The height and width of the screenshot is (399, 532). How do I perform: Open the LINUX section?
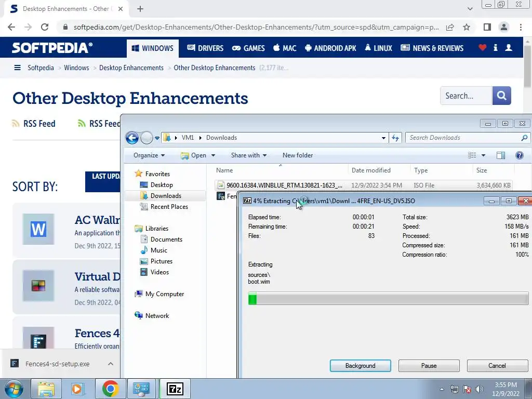click(x=378, y=48)
